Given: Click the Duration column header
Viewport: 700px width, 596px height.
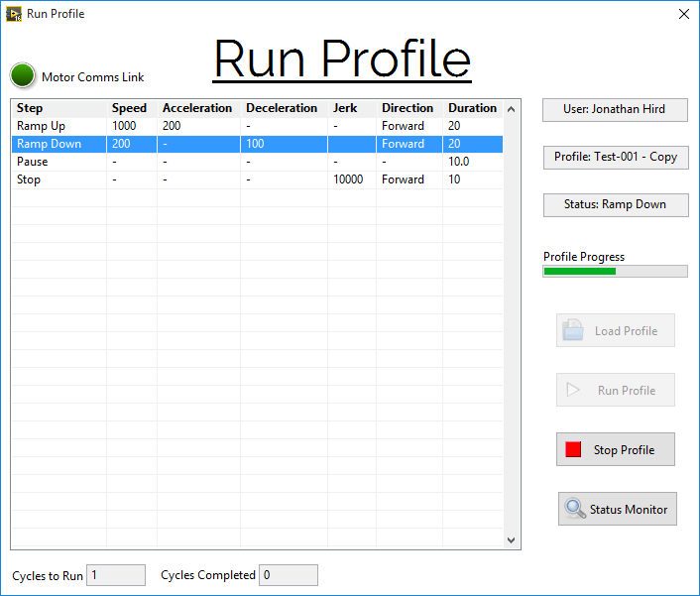Looking at the screenshot, I should (473, 108).
